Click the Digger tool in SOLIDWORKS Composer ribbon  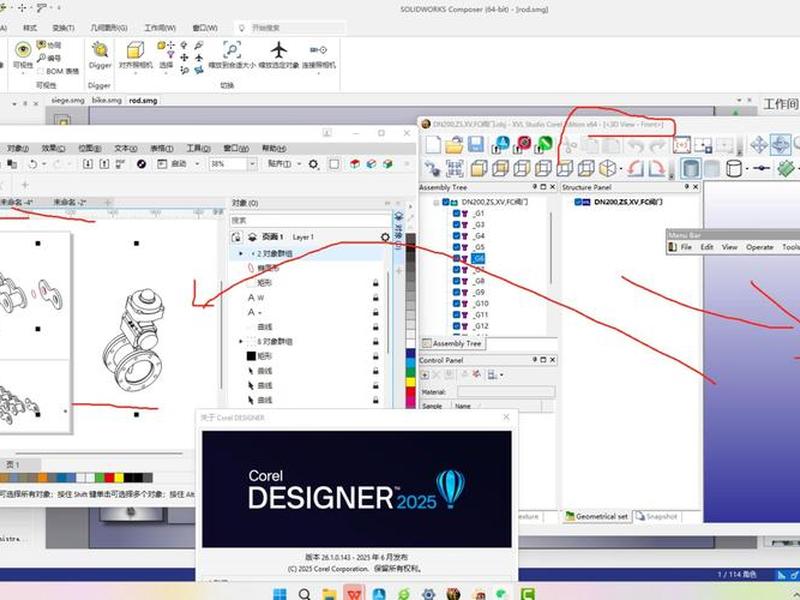point(100,55)
